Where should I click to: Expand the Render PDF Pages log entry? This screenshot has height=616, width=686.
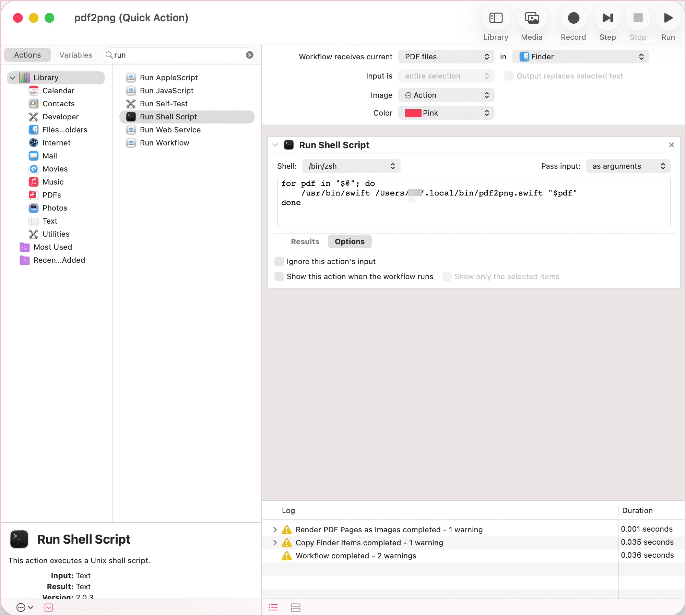coord(275,530)
